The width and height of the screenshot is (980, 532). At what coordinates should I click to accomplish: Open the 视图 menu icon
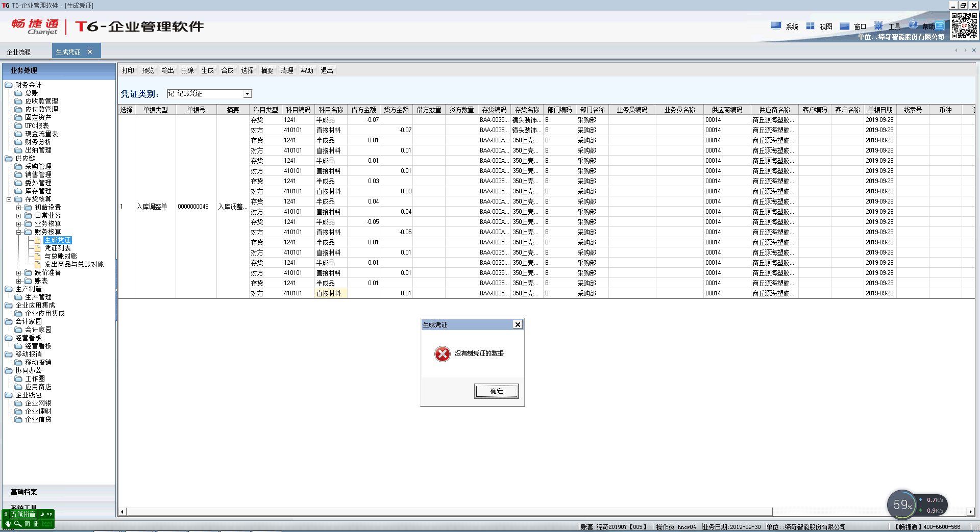pyautogui.click(x=810, y=26)
